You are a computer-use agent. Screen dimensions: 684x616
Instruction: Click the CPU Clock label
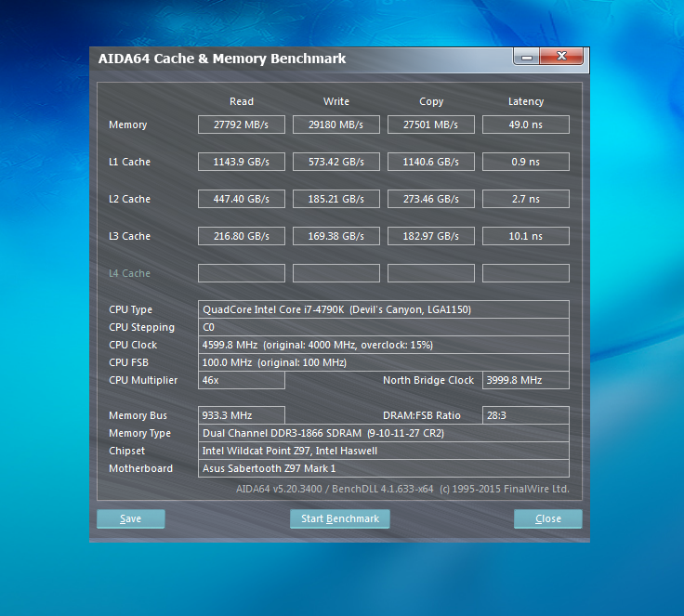point(133,345)
